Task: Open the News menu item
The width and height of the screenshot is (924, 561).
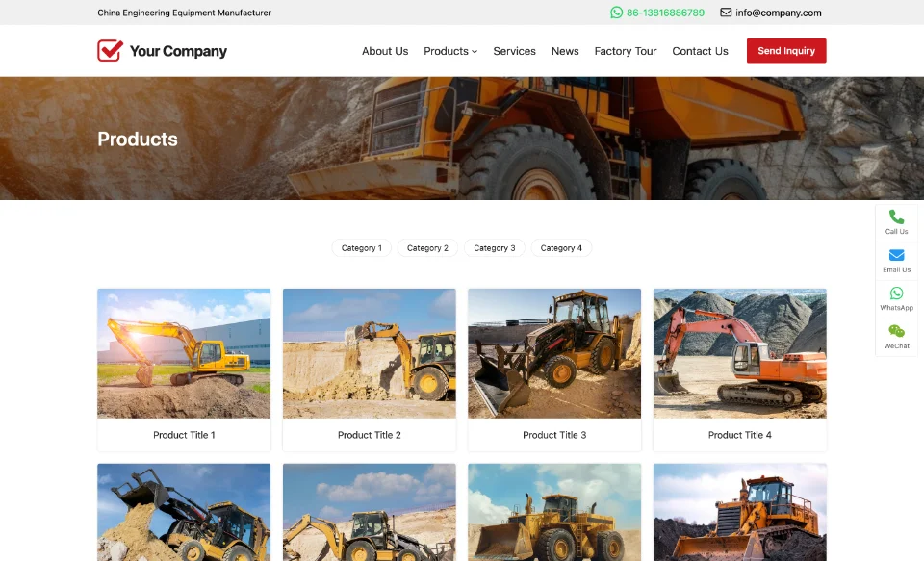Action: [x=565, y=51]
